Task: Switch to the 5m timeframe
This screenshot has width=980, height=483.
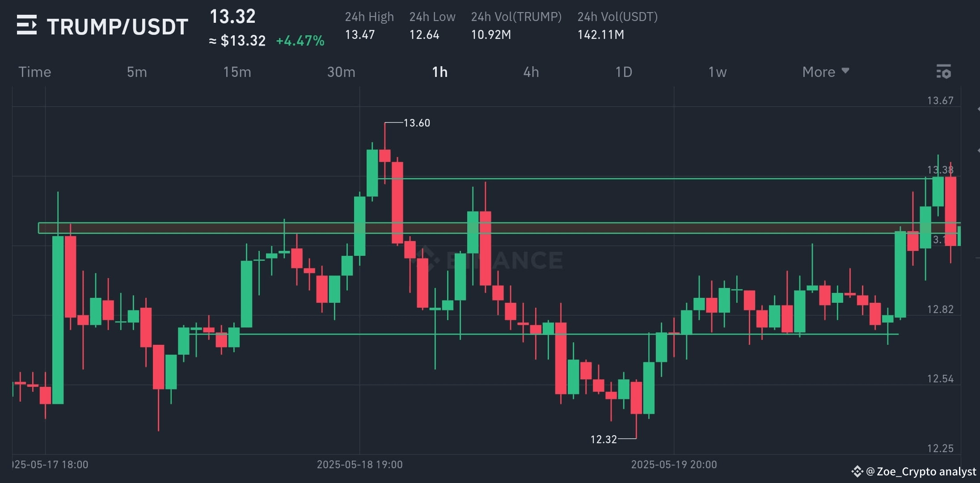Action: point(136,72)
